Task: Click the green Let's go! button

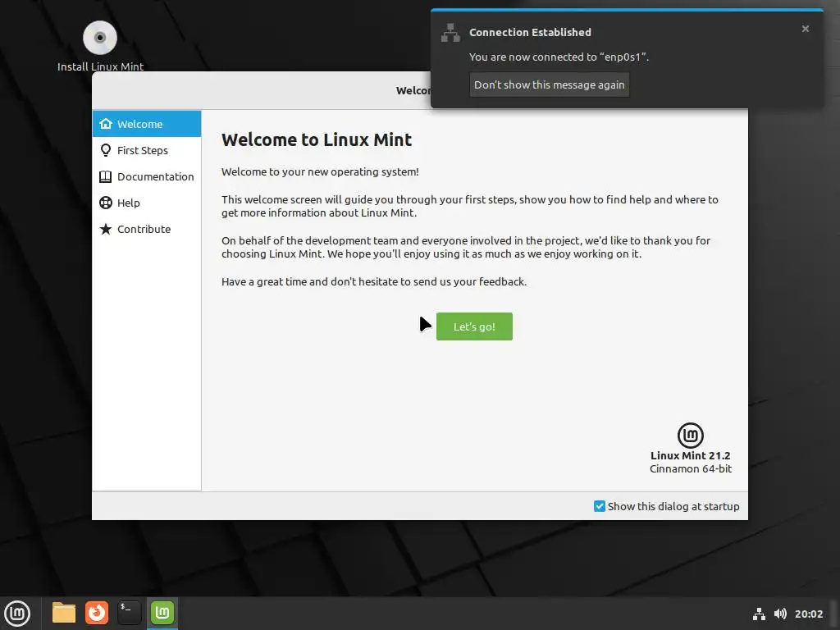Action: pyautogui.click(x=474, y=326)
